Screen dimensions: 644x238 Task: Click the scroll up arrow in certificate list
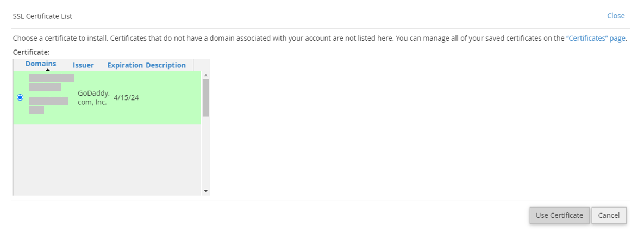[x=205, y=75]
